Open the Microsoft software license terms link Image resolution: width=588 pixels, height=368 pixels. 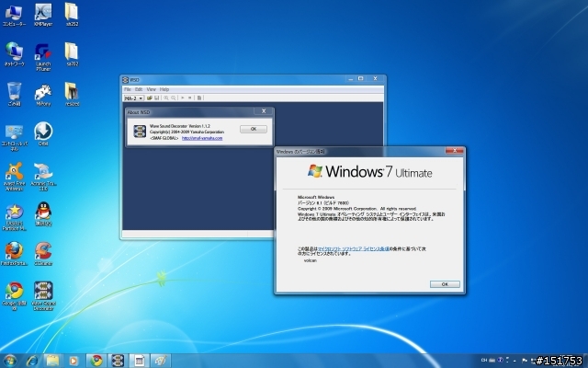pos(354,248)
